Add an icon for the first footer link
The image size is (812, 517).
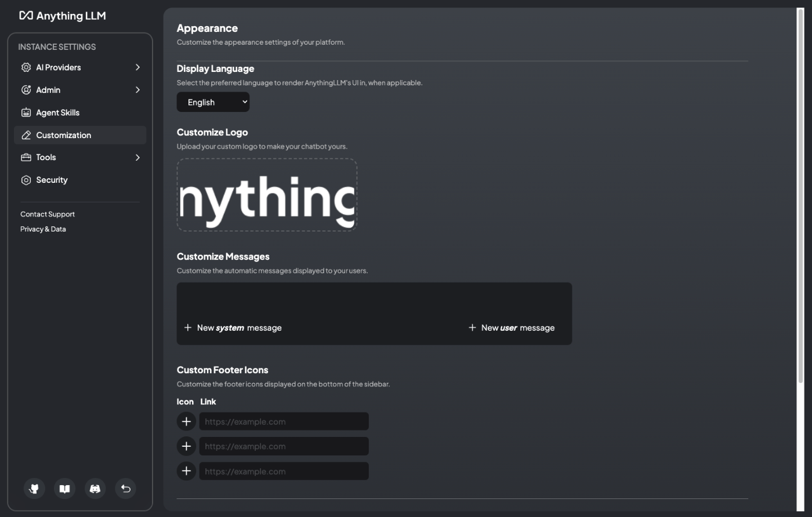click(x=186, y=421)
